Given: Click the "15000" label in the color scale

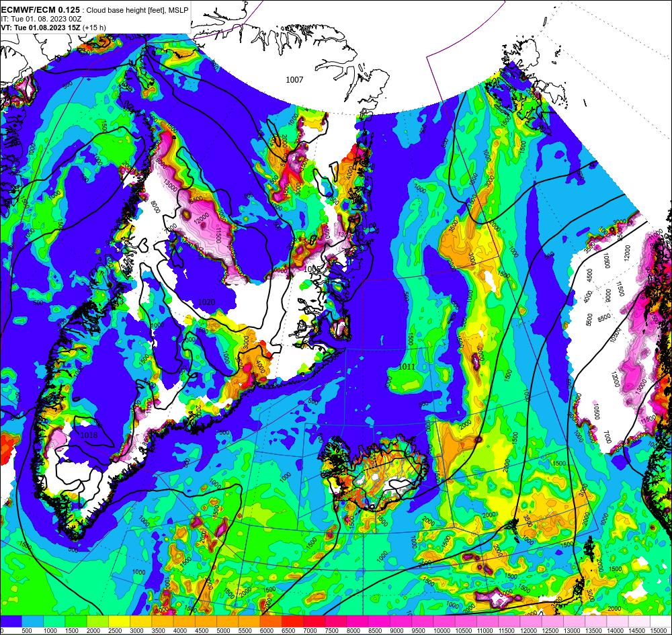Looking at the screenshot, I should click(x=658, y=631).
